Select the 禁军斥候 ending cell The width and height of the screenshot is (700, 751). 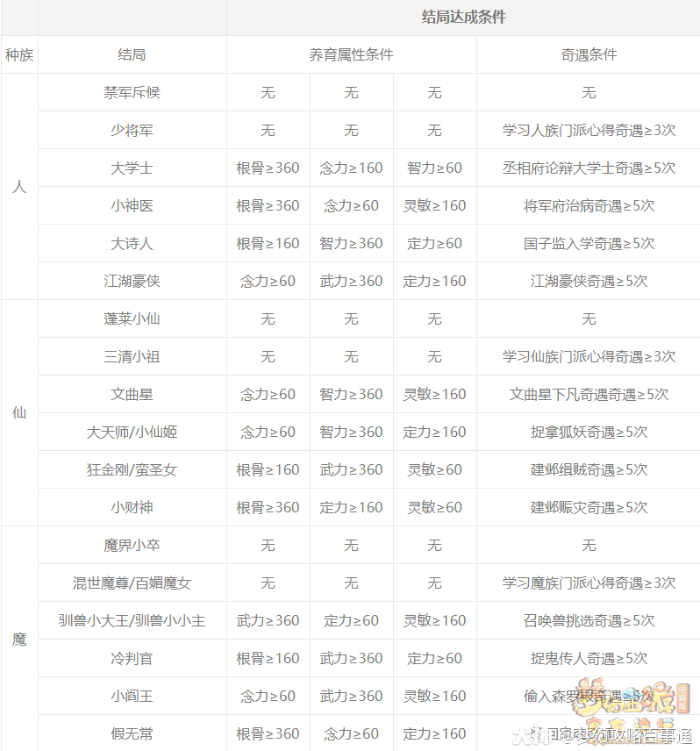tap(132, 92)
